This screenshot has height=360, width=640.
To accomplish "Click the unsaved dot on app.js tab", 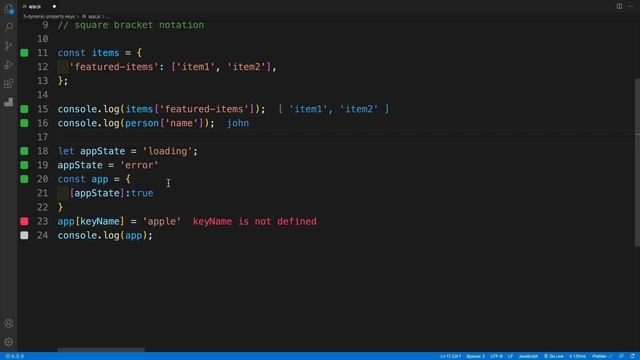I will pyautogui.click(x=54, y=7).
